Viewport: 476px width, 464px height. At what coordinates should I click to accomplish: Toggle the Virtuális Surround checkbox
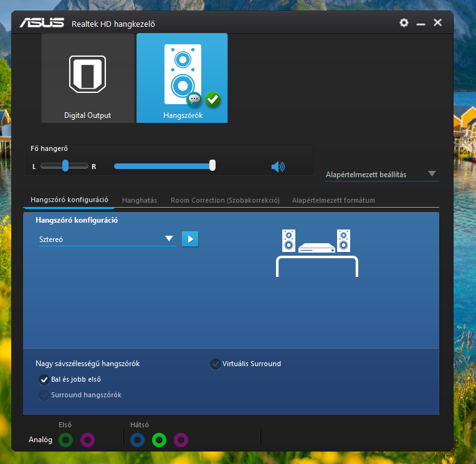coord(215,364)
